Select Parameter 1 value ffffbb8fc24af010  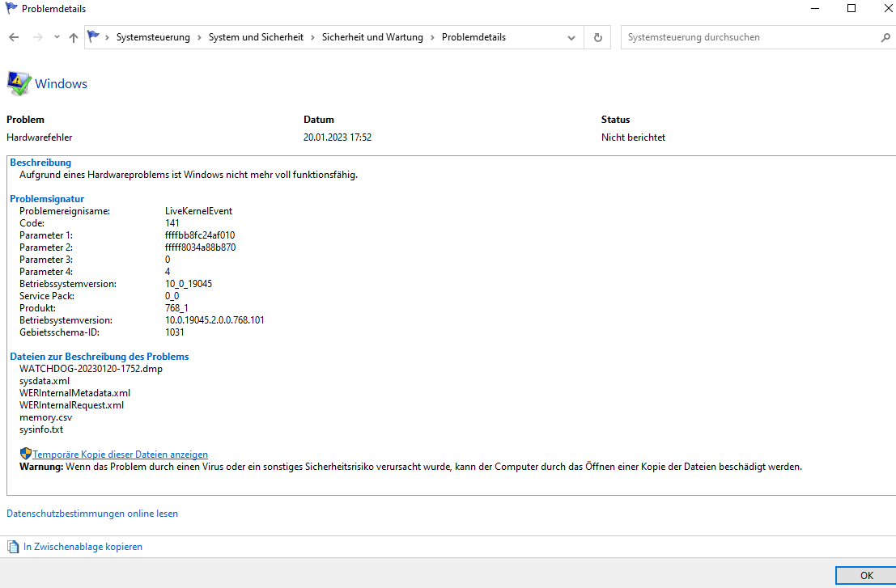point(200,235)
